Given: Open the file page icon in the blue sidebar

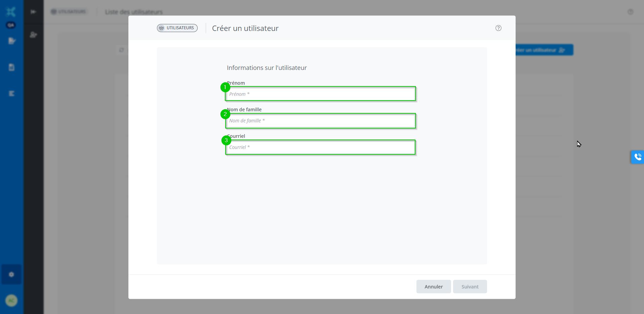Looking at the screenshot, I should tap(11, 67).
